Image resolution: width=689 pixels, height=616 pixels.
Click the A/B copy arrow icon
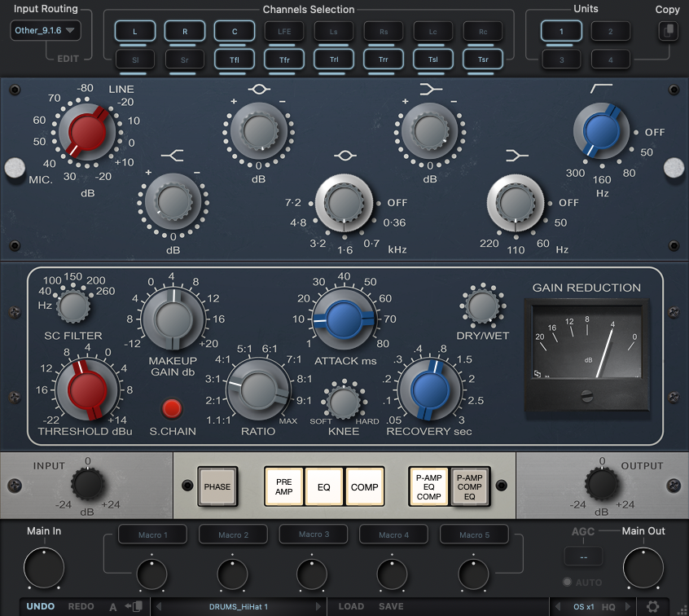coord(134,606)
